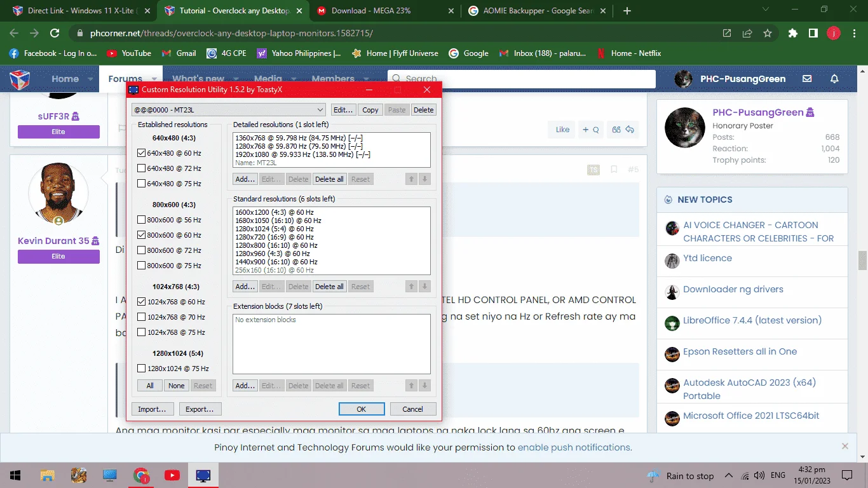868x488 pixels.
Task: Select 1920x1080 @ 59.933 Hz detailed resolution
Action: (x=302, y=154)
